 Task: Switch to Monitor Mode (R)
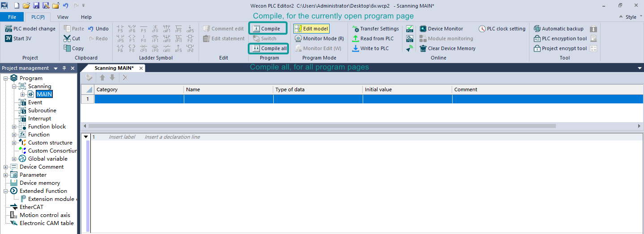coord(319,38)
